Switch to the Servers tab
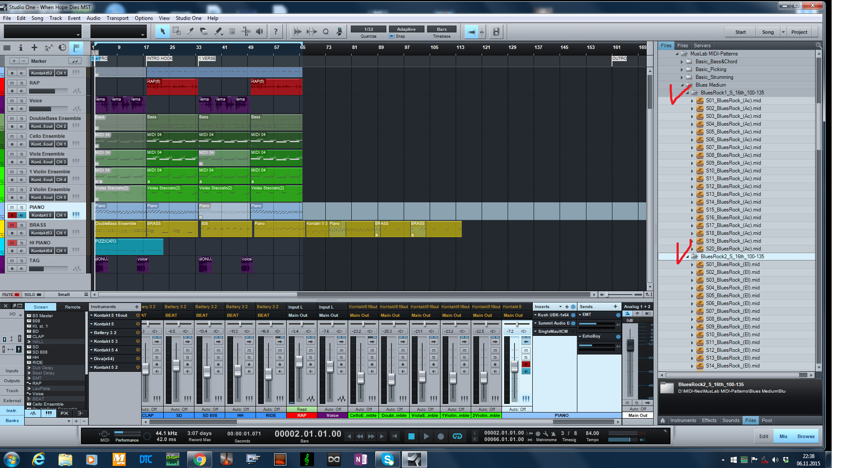The width and height of the screenshot is (868, 468). (x=702, y=45)
